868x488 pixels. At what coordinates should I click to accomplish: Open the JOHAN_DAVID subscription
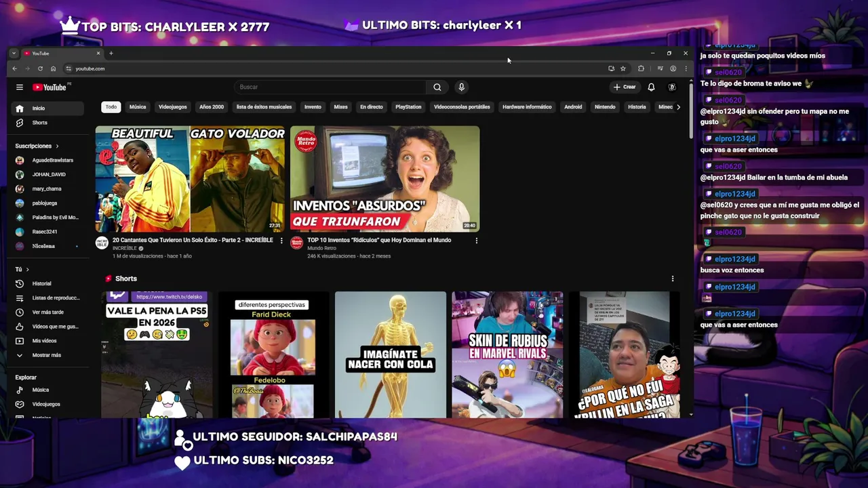point(47,174)
